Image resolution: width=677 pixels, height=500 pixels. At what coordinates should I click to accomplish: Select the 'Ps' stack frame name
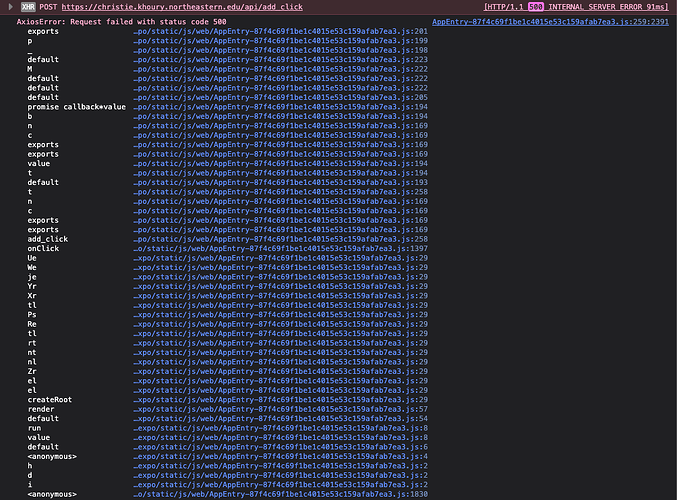coord(32,314)
